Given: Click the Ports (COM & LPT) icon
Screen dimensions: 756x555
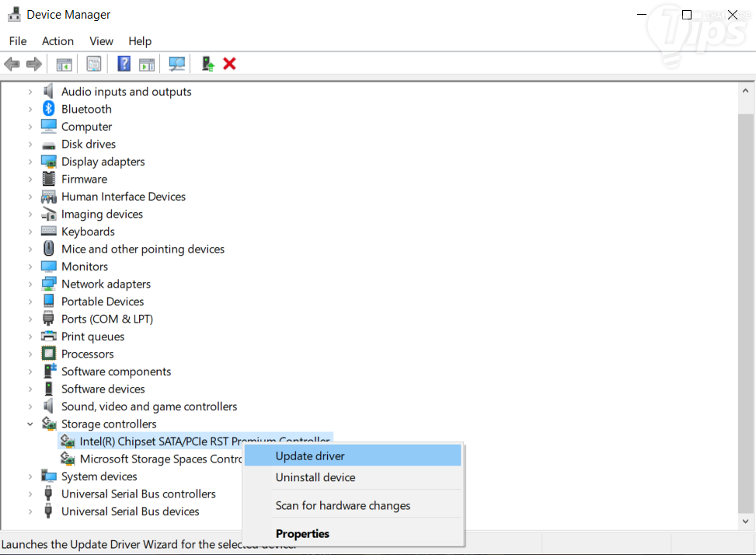Looking at the screenshot, I should 48,319.
